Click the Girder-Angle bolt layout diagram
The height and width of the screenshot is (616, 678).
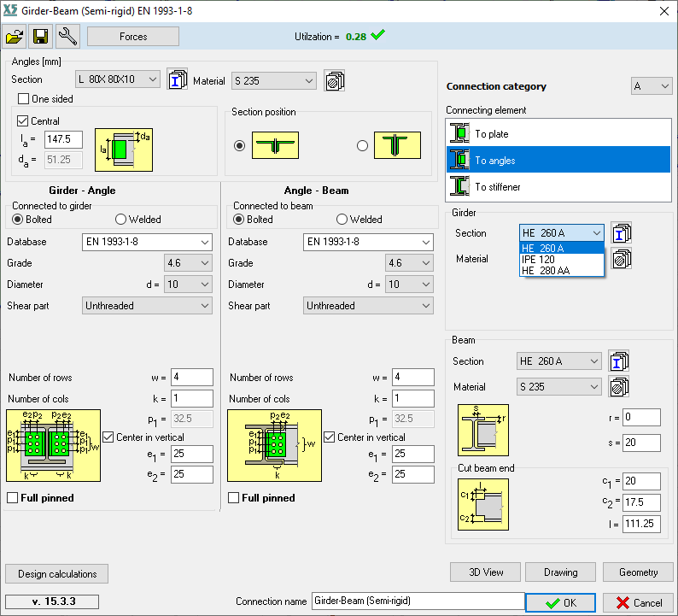tap(53, 446)
